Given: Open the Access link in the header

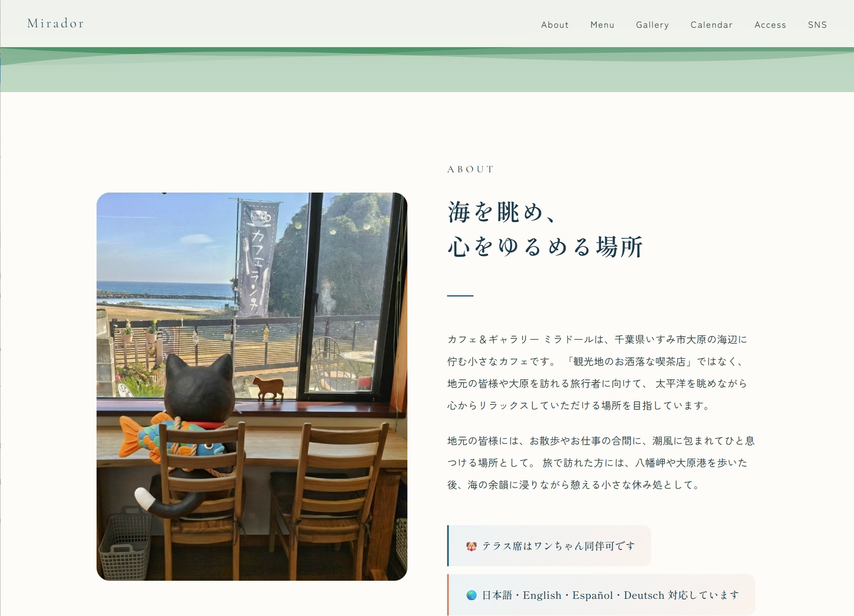Looking at the screenshot, I should [x=770, y=25].
